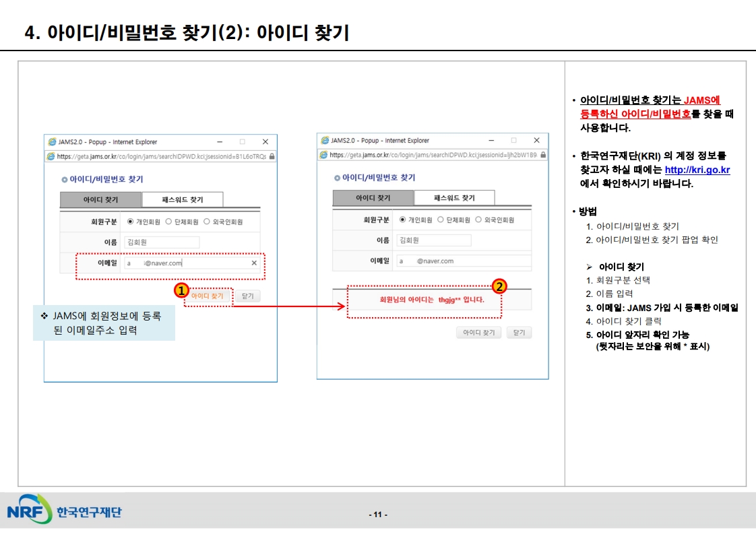Click step text 4. 아이디 찾기 클릭
Image resolution: width=756 pixels, height=534 pixels.
[x=623, y=321]
